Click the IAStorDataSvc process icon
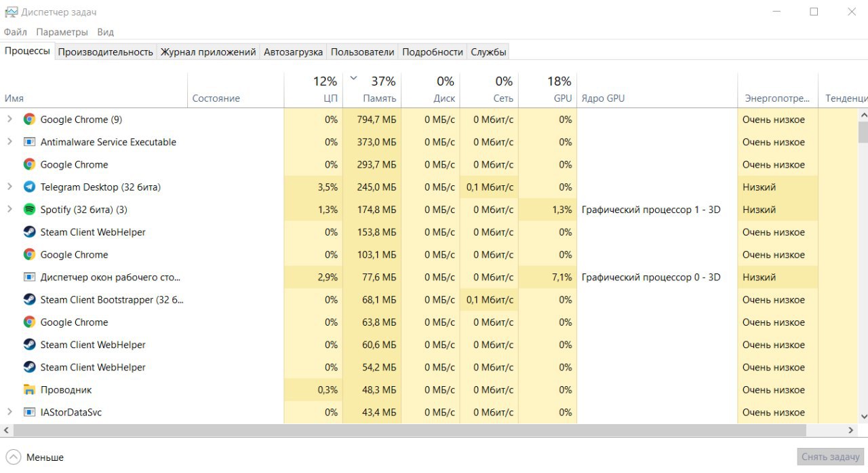The width and height of the screenshot is (868, 473). pos(29,412)
